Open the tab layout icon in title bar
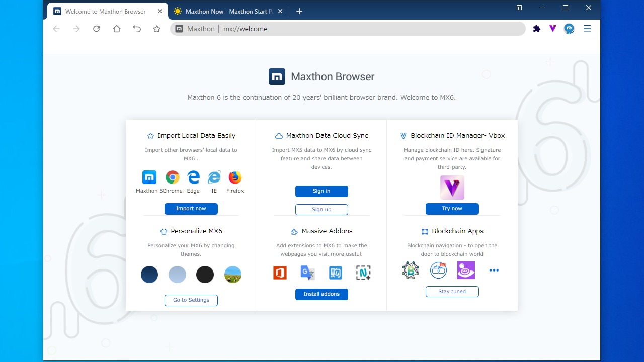The image size is (644, 362). click(519, 8)
